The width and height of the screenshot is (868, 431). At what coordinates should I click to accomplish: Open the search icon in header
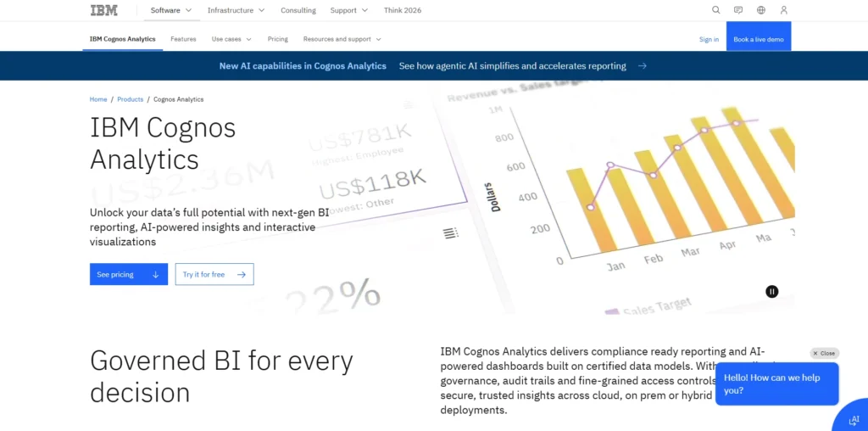[715, 10]
